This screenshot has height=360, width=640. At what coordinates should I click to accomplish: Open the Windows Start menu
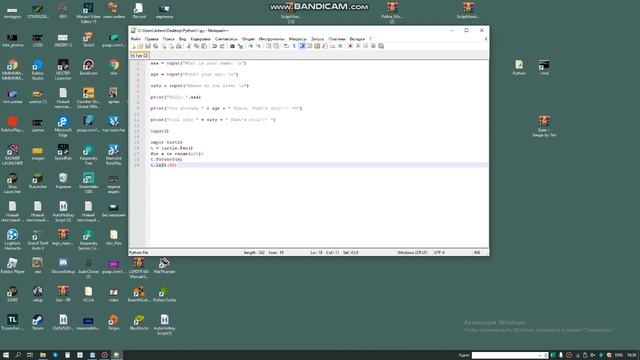tap(6, 355)
